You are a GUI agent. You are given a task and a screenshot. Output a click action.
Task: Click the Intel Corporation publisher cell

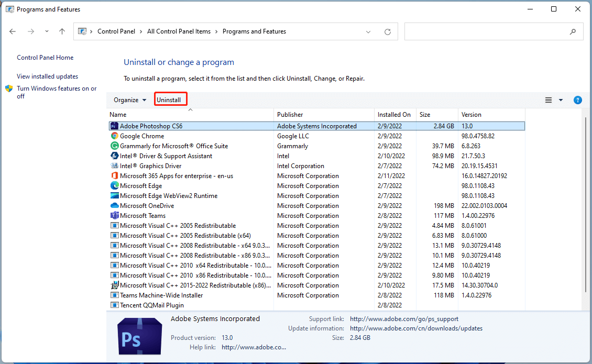coord(301,166)
